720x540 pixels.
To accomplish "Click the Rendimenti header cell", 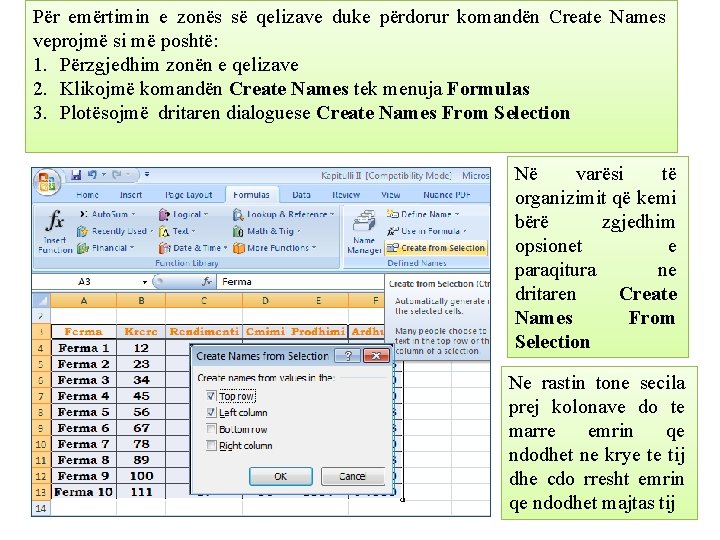I will pos(204,332).
